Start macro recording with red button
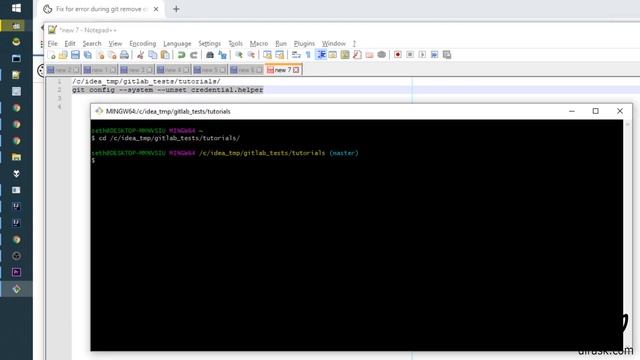The height and width of the screenshot is (360, 640). click(398, 55)
